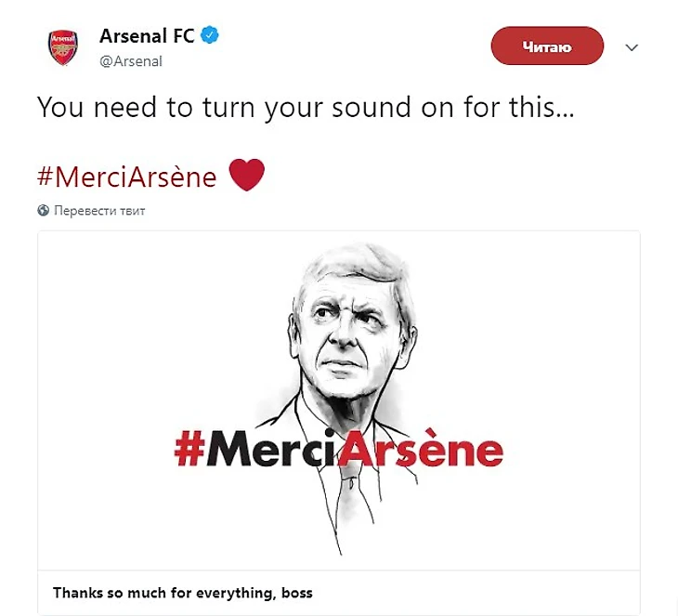Click Перевести твит to translate
678x616 pixels.
[x=99, y=211]
